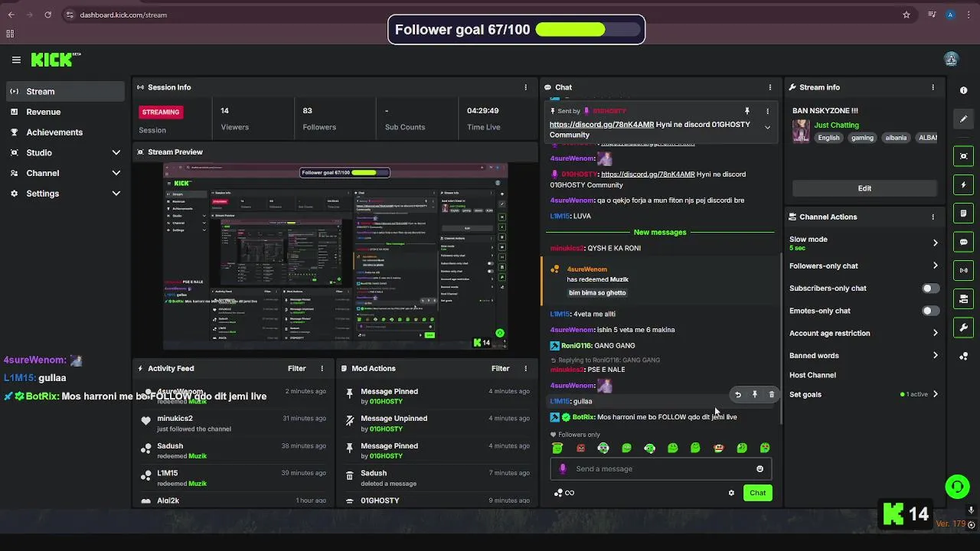Toggle the chat bubble panel icon
Screen dimensions: 980x551
963,242
